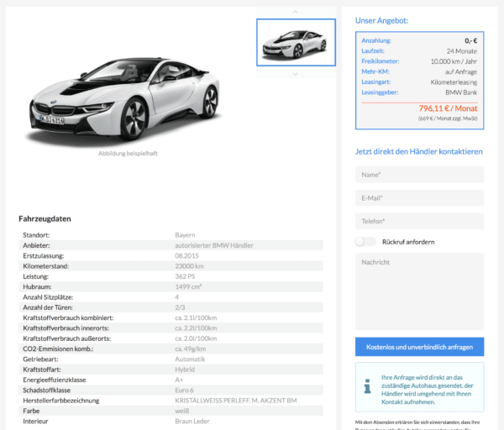Screen dimensions: 504x430
Task: Click the Name input field
Action: pyautogui.click(x=419, y=175)
